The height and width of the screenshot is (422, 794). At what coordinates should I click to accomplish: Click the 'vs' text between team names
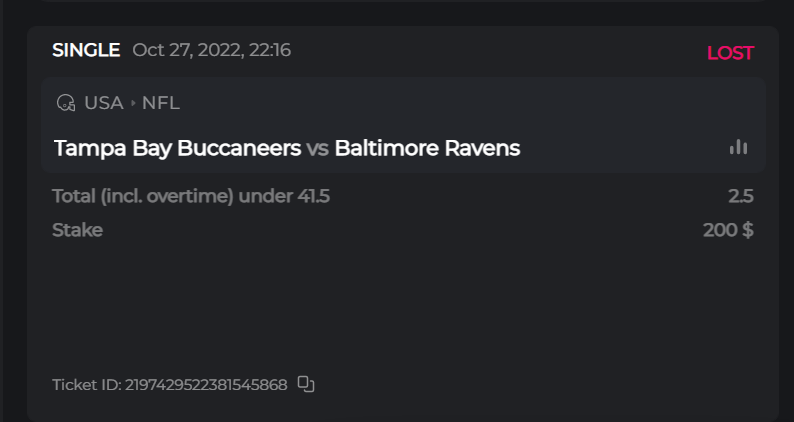(317, 149)
